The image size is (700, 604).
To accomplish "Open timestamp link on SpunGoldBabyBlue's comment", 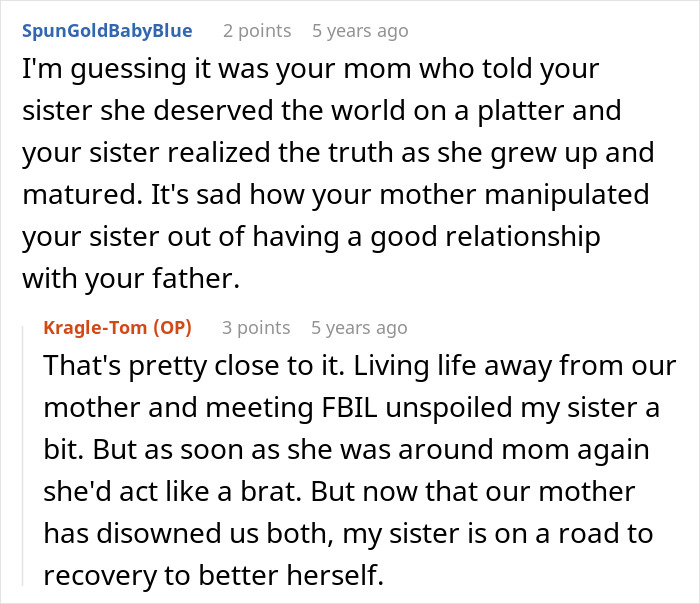I will 360,31.
